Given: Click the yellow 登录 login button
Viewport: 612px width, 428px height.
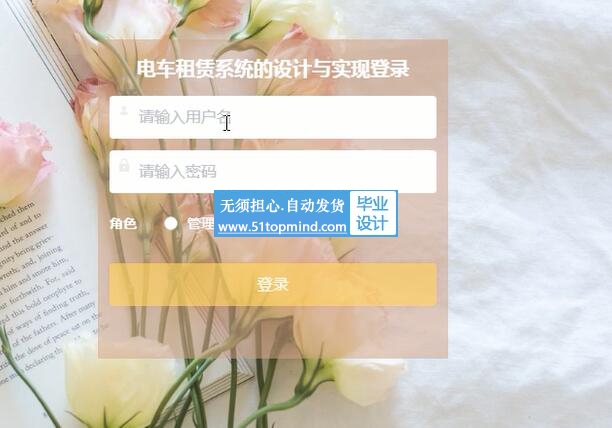Looking at the screenshot, I should (273, 284).
